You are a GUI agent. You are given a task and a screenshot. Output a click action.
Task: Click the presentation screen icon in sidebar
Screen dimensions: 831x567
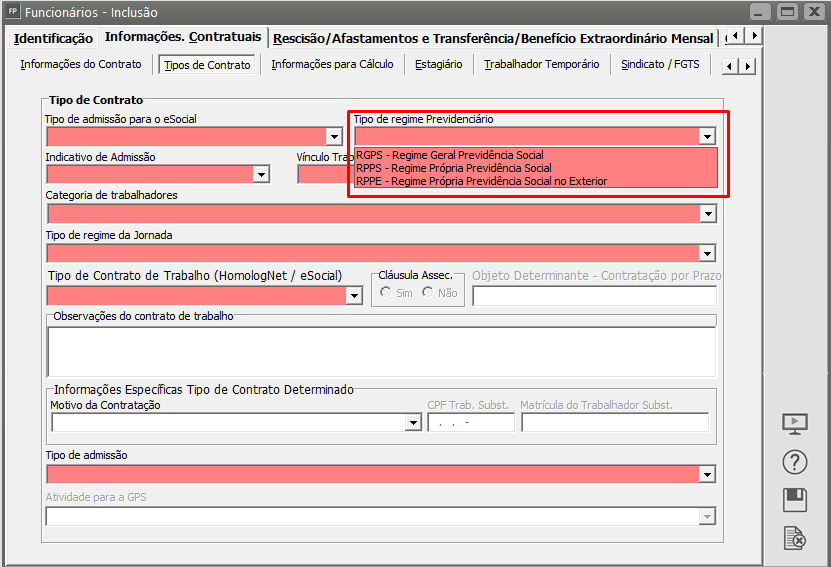click(x=794, y=423)
